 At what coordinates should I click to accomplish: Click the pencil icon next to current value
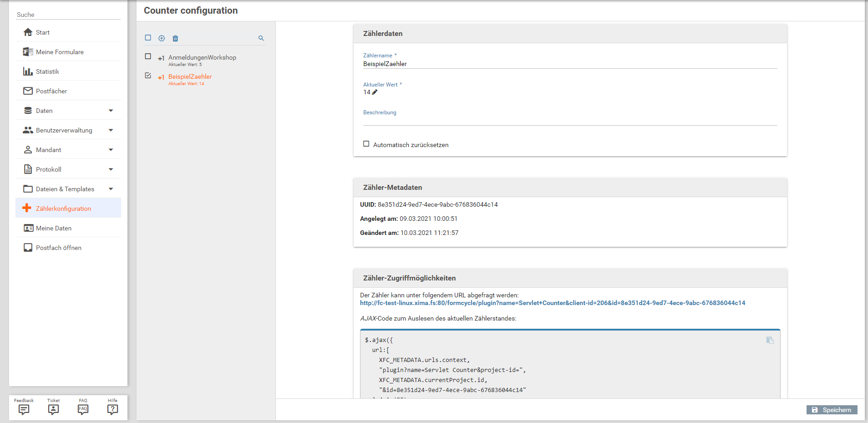pos(375,92)
